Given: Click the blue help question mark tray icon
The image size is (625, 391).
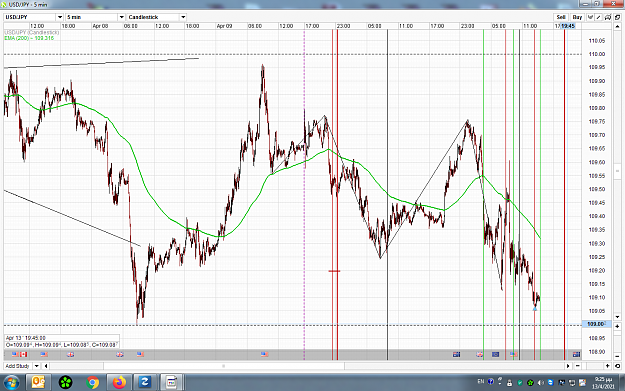Looking at the screenshot, I should 491,381.
